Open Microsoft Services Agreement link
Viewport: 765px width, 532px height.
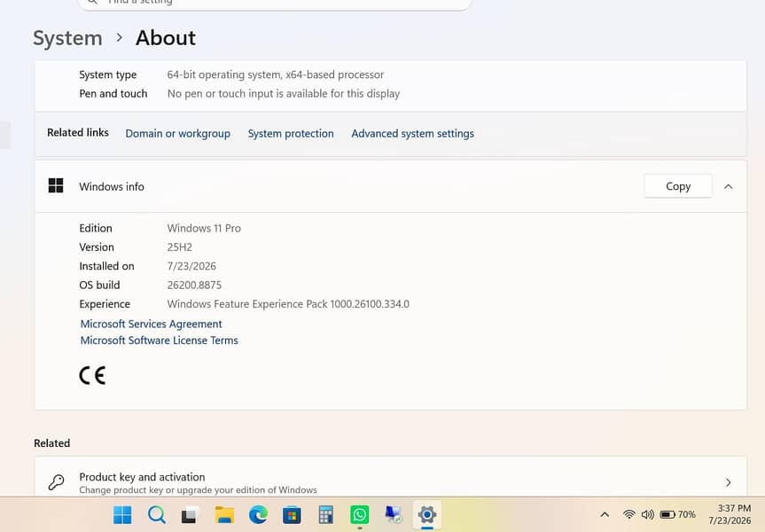[152, 325]
